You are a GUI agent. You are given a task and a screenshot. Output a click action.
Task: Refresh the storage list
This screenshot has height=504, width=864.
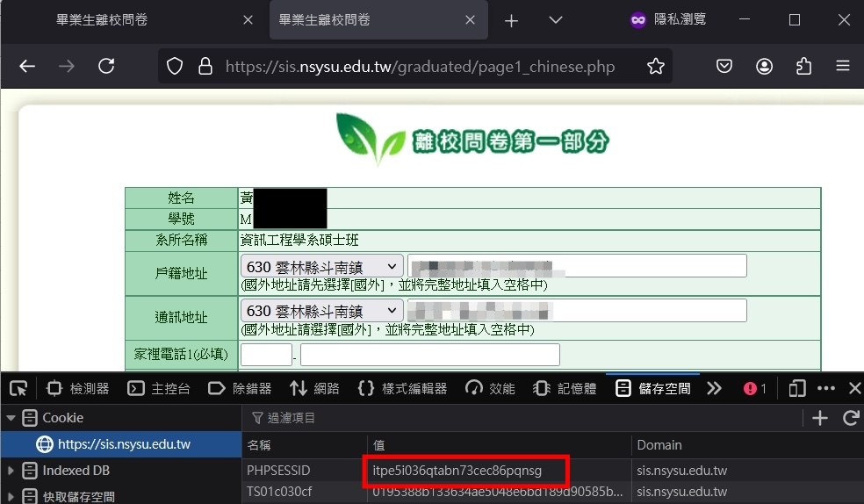pyautogui.click(x=851, y=418)
